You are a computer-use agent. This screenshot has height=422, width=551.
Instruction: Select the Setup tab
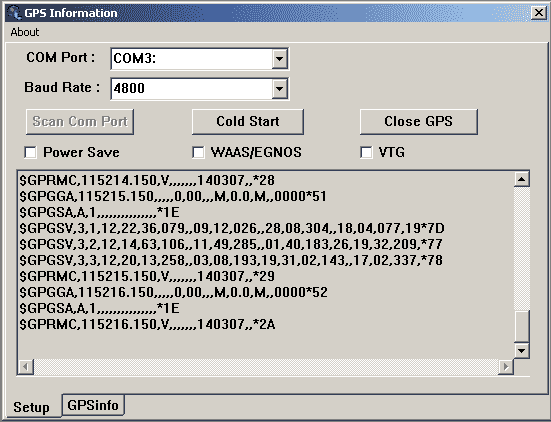32,407
